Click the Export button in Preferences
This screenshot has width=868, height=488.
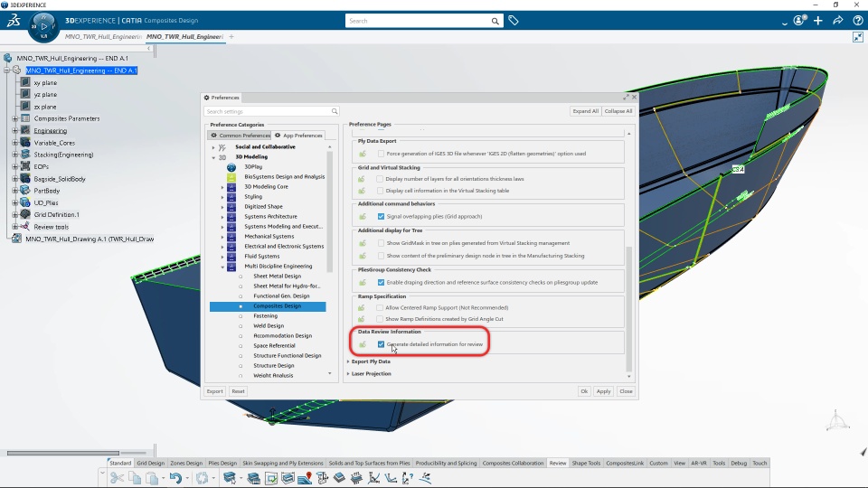coord(214,391)
